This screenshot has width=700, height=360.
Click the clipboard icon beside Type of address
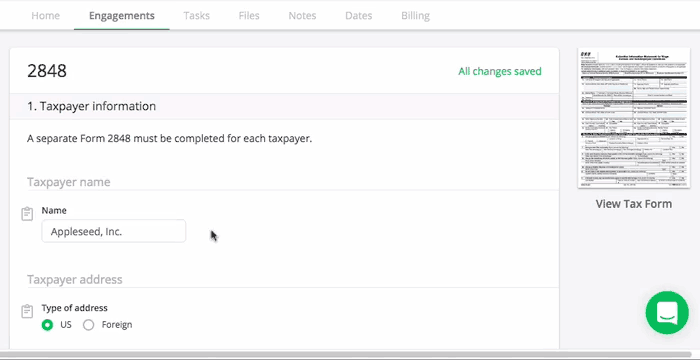[27, 311]
